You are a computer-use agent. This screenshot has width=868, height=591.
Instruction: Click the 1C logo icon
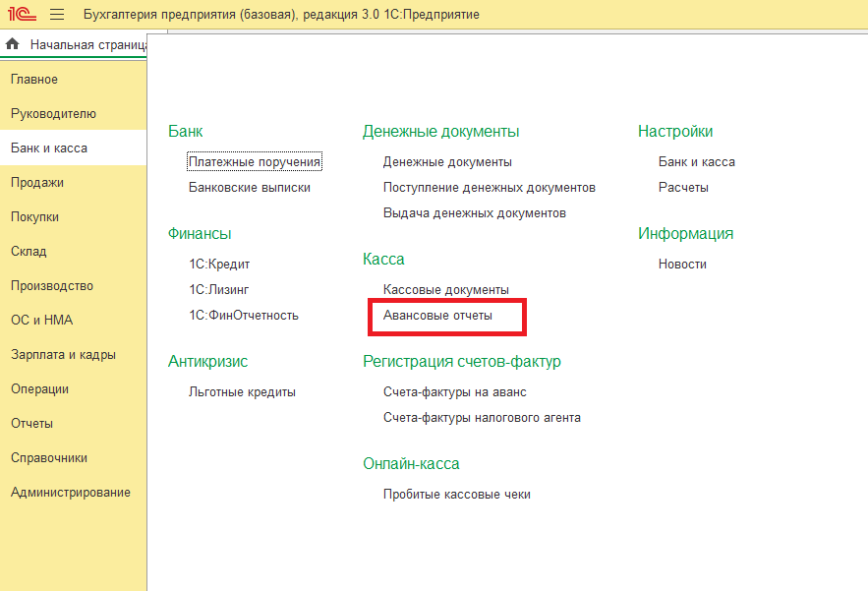click(x=22, y=15)
